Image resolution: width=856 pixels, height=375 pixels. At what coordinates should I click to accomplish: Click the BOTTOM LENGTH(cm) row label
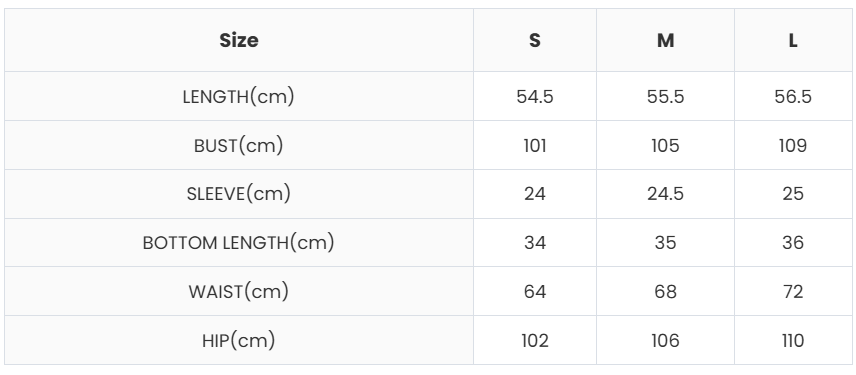[239, 243]
